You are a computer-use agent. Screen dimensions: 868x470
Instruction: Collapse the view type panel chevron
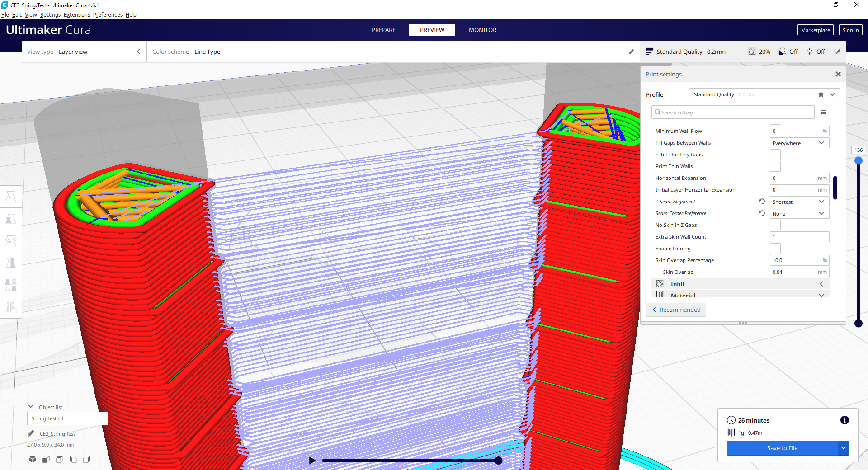138,52
